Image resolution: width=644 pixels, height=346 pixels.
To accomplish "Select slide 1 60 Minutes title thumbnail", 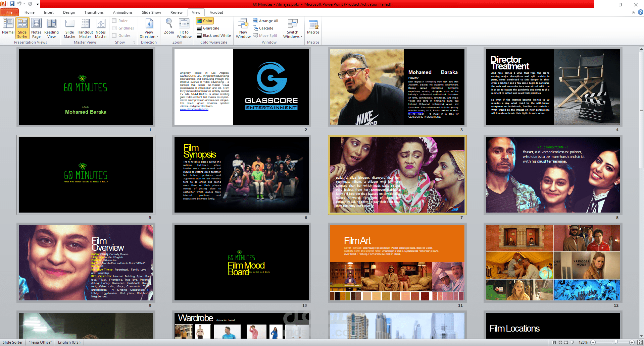I will 86,87.
